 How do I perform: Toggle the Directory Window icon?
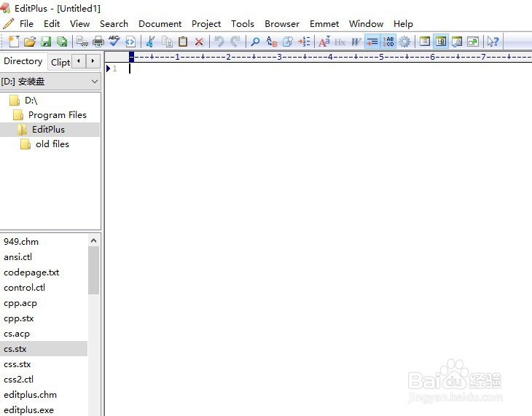[x=441, y=42]
